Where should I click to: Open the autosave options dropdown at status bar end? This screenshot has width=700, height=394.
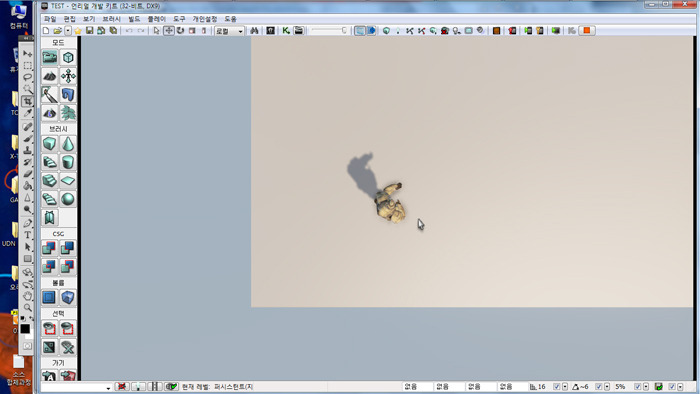pos(680,386)
